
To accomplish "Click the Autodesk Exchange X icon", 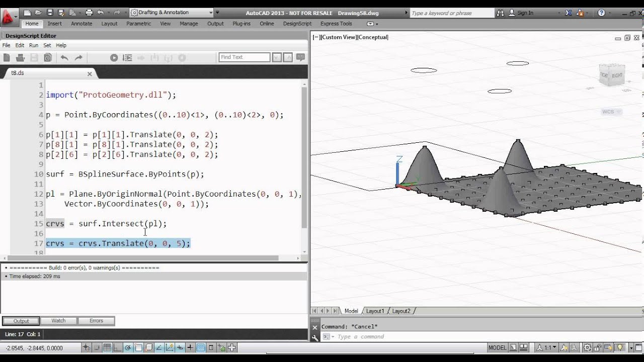I will click(568, 13).
